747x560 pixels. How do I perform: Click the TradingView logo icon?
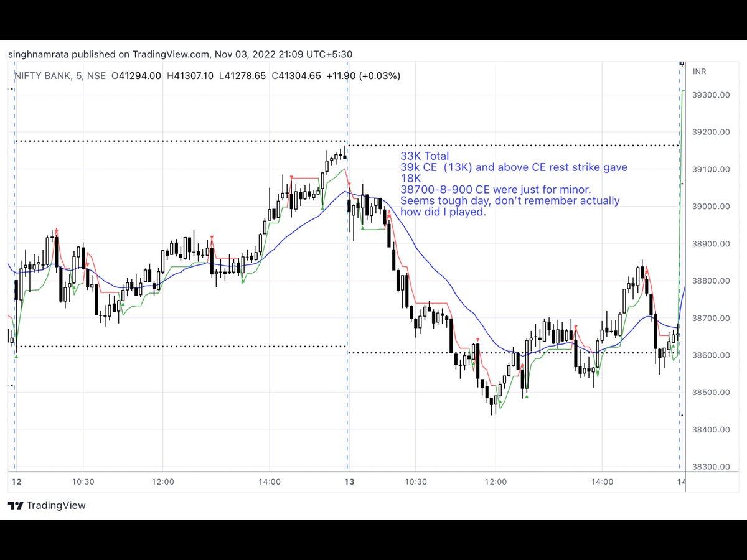coord(17,506)
